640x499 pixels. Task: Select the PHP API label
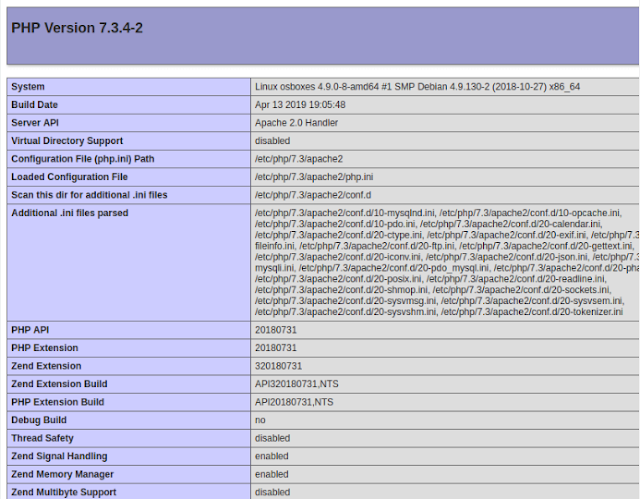click(x=30, y=330)
